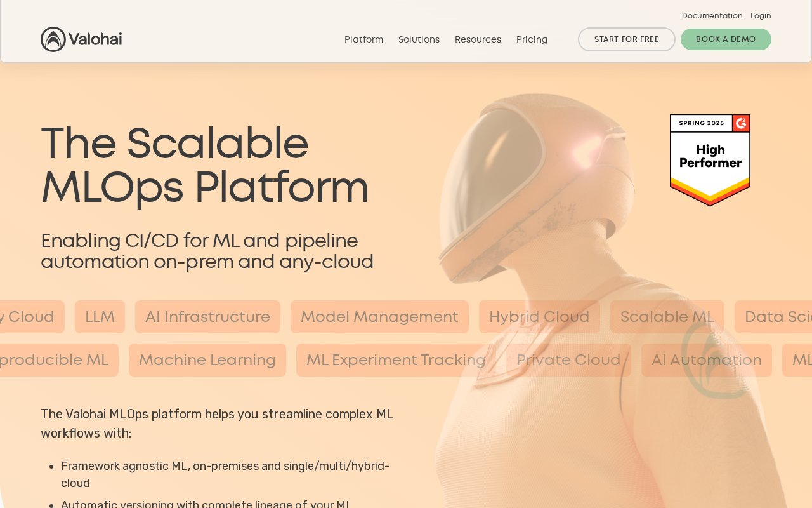Go to the Pricing page
This screenshot has height=508, width=812.
coord(532,39)
